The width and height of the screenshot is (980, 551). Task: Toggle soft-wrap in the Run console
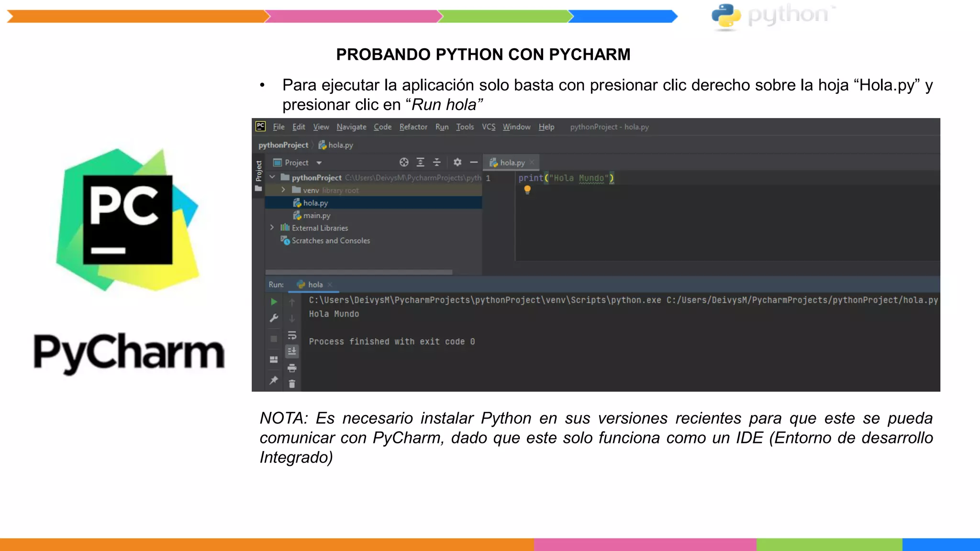coord(292,335)
